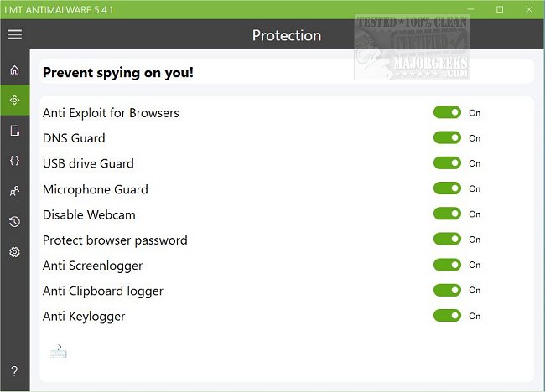Disable USB drive Guard switch
Image resolution: width=545 pixels, height=392 pixels.
tap(447, 163)
